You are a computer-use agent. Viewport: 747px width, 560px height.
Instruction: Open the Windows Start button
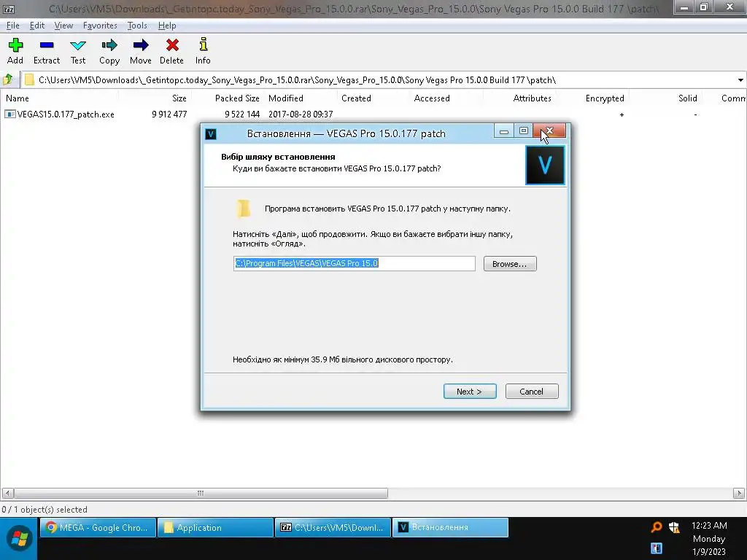coord(19,539)
